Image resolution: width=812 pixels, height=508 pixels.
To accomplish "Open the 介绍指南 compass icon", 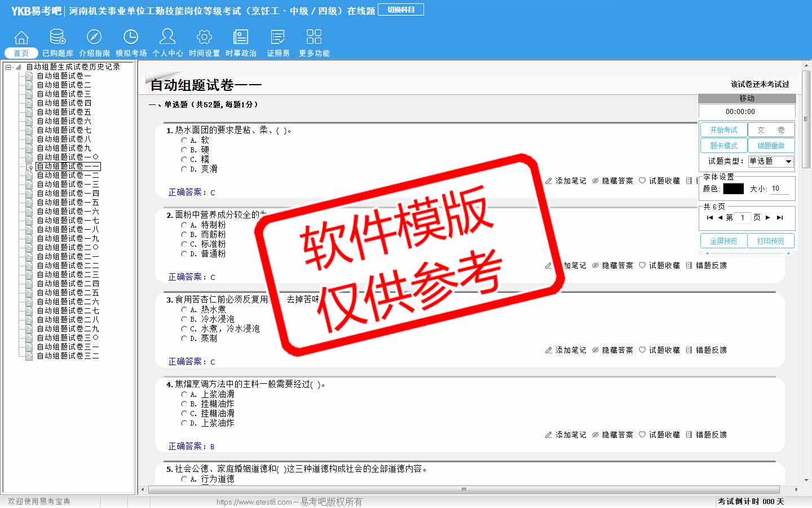I will 94,37.
